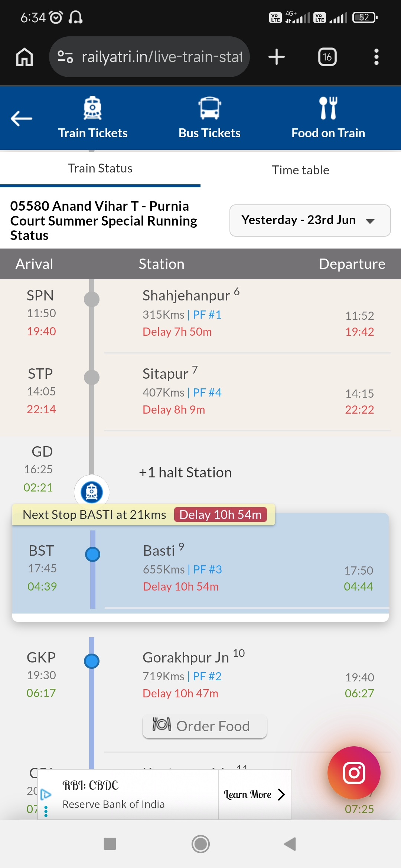Image resolution: width=401 pixels, height=868 pixels.
Task: Open Food on Train option
Action: [328, 118]
